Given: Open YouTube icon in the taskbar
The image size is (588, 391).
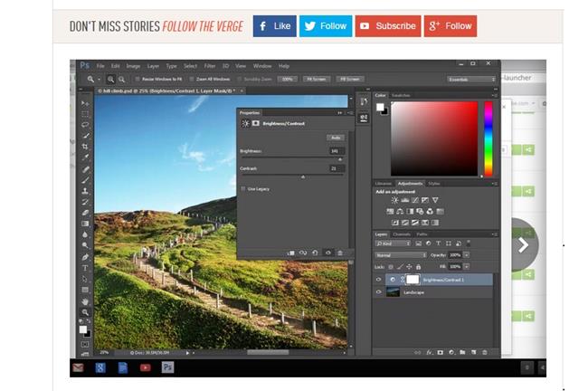Looking at the screenshot, I should click(x=146, y=367).
